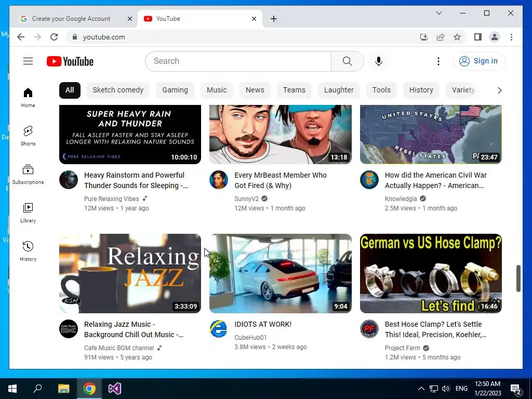Image resolution: width=532 pixels, height=399 pixels.
Task: Start voice search with microphone icon
Action: click(x=379, y=61)
